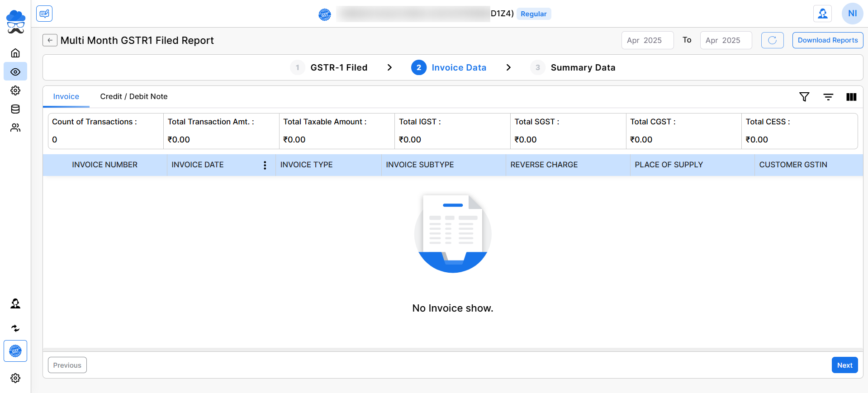Image resolution: width=868 pixels, height=393 pixels.
Task: Select step 2 Invoice Data
Action: 449,67
